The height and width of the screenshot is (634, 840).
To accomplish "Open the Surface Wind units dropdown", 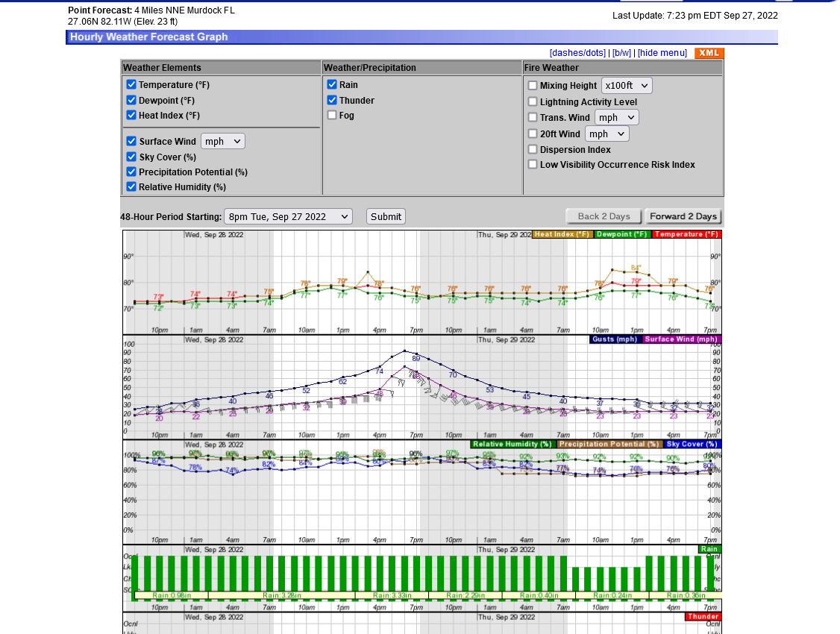I will [223, 142].
